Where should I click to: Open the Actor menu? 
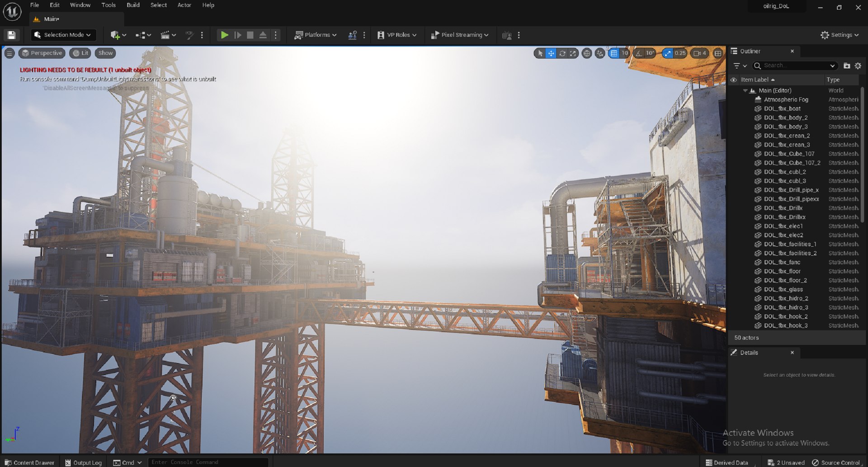(x=184, y=5)
